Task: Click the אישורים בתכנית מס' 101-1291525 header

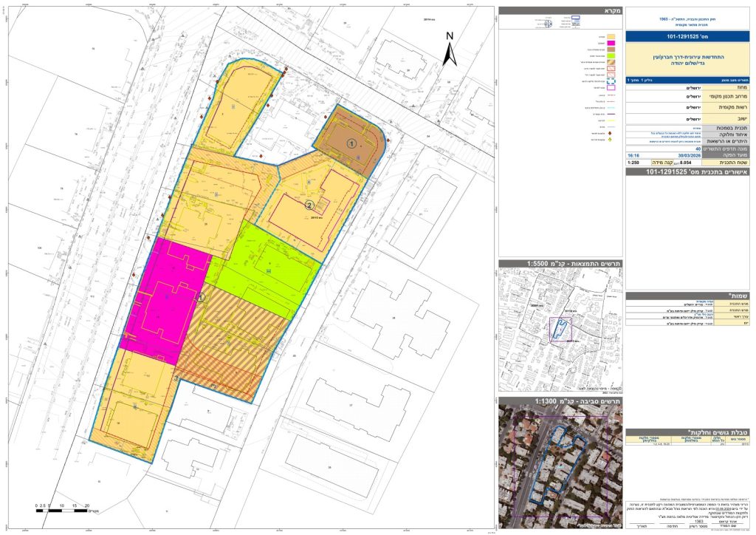Action: click(688, 171)
